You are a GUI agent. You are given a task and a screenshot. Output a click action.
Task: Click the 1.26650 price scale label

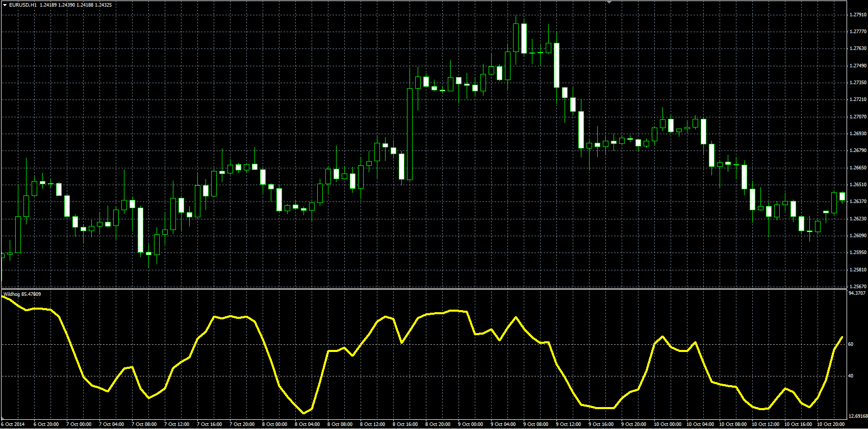click(858, 168)
